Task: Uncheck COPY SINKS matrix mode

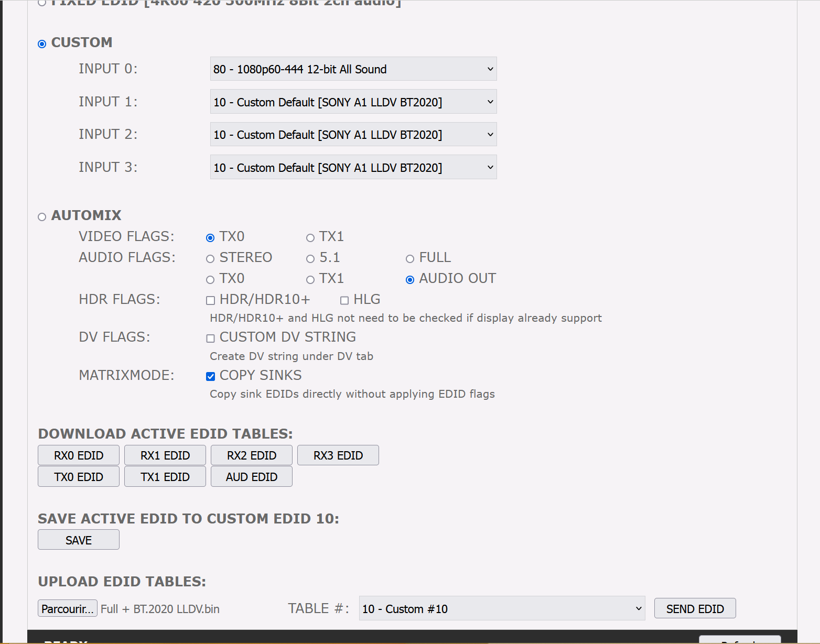Action: (211, 377)
